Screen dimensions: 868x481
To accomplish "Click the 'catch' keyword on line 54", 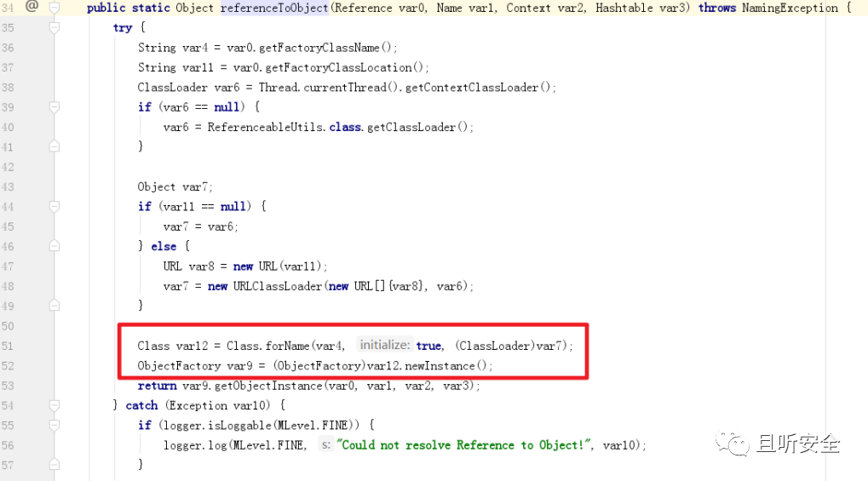I will click(141, 406).
